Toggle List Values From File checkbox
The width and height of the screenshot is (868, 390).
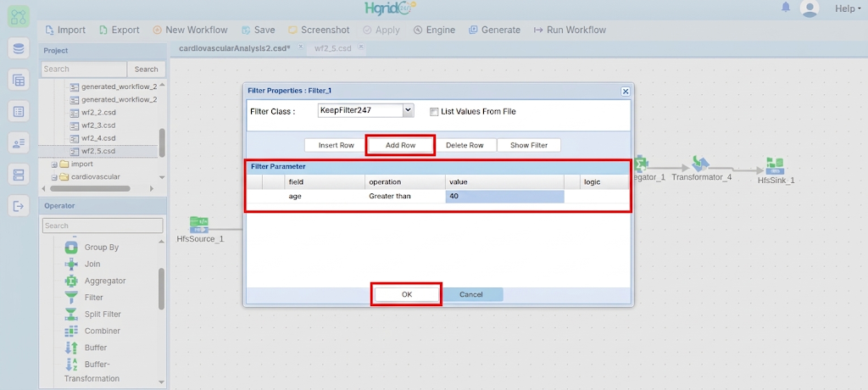tap(434, 111)
